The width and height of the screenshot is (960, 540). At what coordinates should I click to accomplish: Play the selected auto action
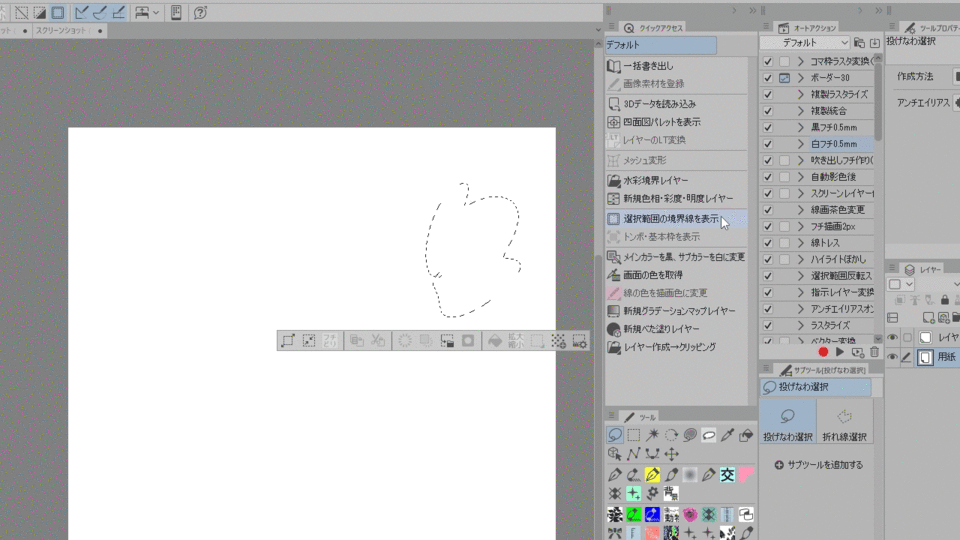click(x=840, y=352)
